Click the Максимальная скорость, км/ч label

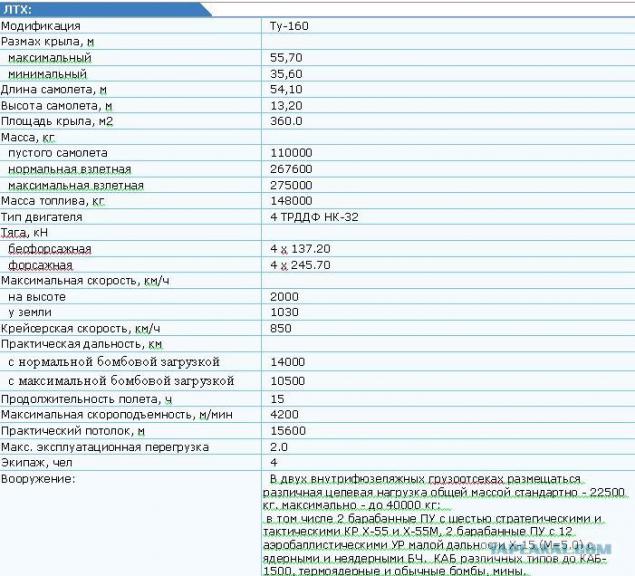click(85, 281)
